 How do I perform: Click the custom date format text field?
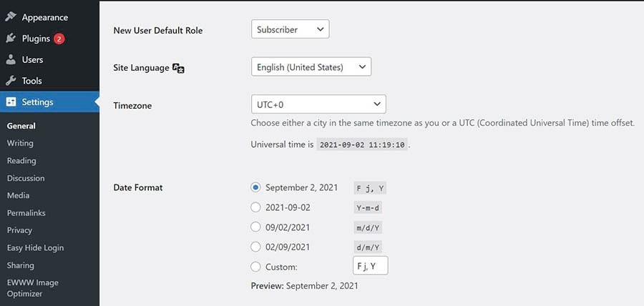369,267
